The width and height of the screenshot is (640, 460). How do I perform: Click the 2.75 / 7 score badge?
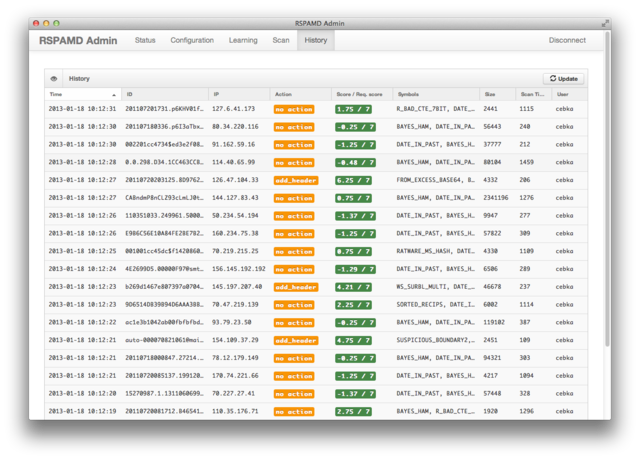pyautogui.click(x=353, y=412)
